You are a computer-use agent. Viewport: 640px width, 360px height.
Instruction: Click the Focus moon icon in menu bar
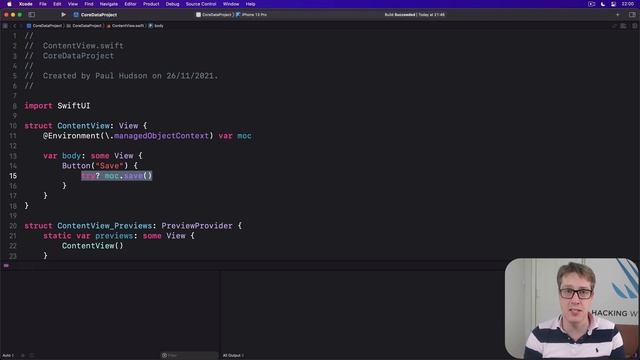[603, 4]
